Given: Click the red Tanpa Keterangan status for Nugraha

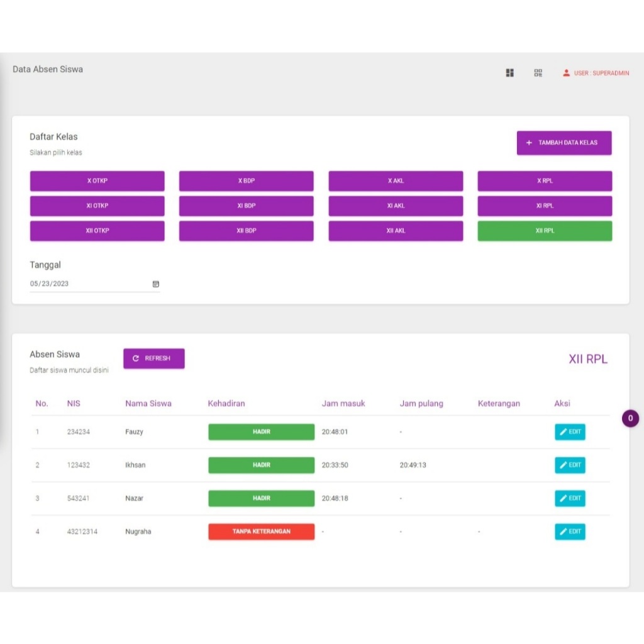Looking at the screenshot, I should 261,531.
